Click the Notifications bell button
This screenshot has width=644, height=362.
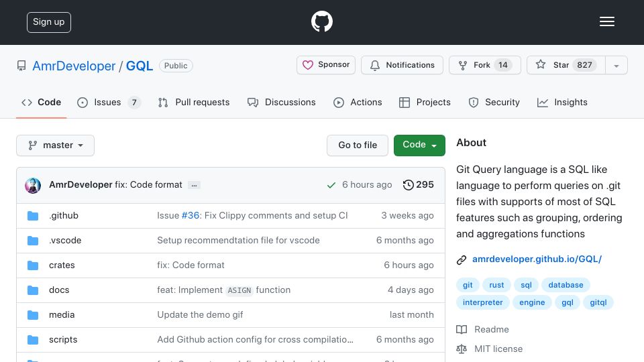point(402,65)
